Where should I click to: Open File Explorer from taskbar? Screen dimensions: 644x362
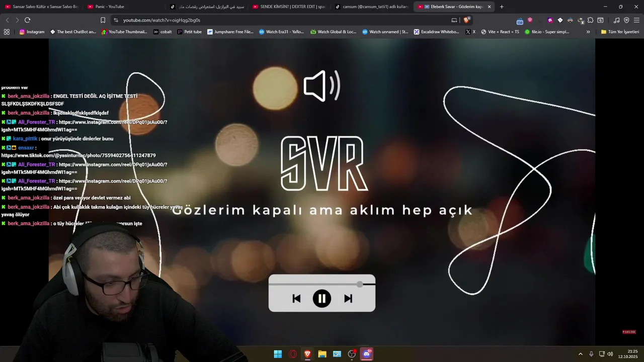322,354
